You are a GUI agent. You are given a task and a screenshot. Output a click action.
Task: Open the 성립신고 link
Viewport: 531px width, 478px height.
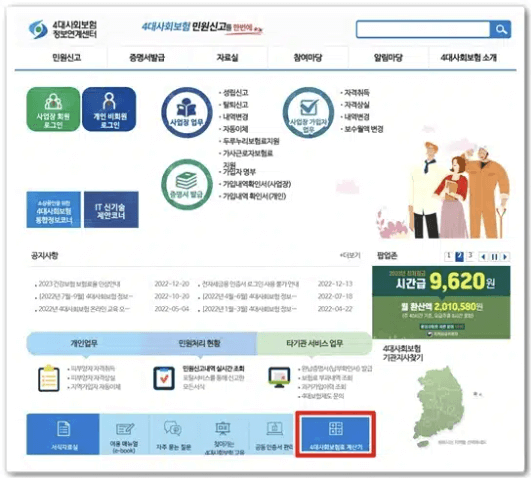(235, 92)
